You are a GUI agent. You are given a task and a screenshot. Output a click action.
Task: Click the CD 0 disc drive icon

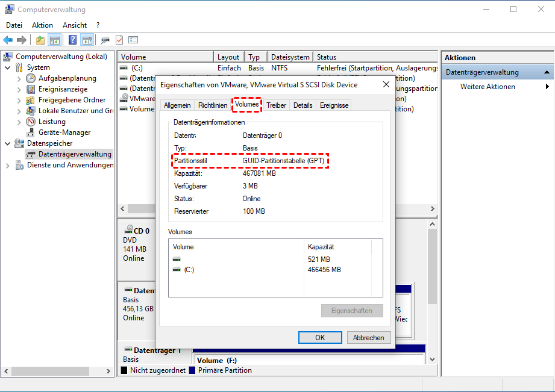click(x=128, y=229)
